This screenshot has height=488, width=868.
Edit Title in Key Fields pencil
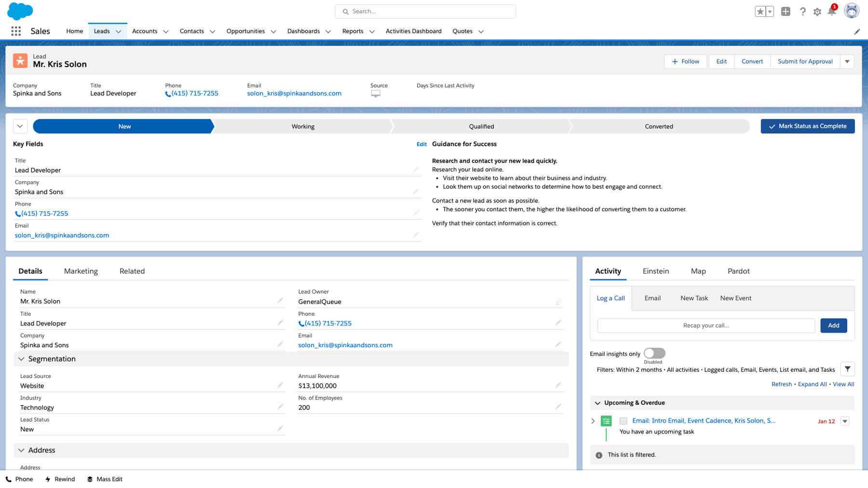pyautogui.click(x=416, y=169)
